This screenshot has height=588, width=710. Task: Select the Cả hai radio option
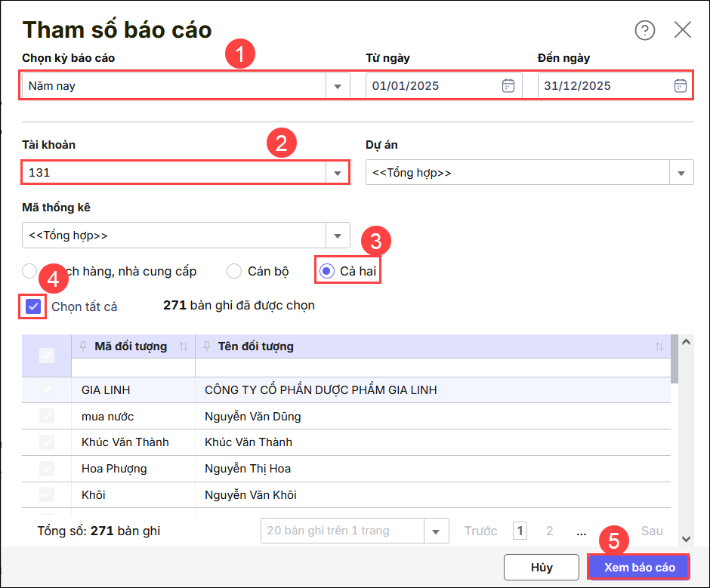(x=327, y=271)
